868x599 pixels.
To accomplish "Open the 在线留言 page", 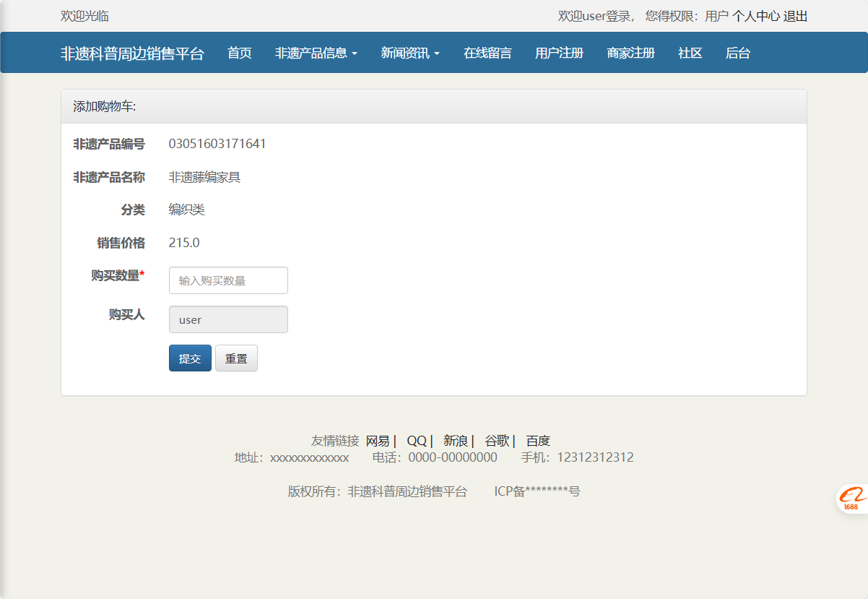I will (486, 52).
